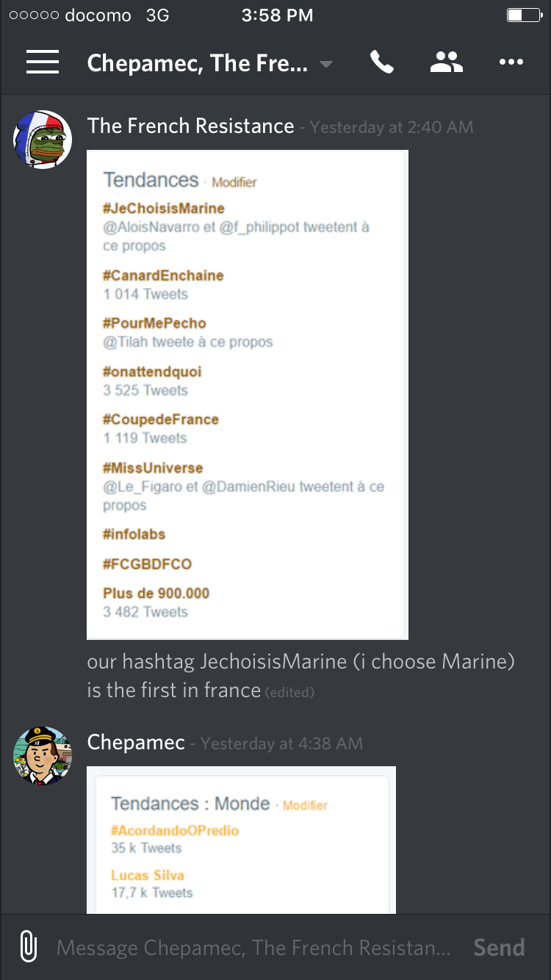Viewport: 551px width, 980px height.
Task: Open The French Resistance Pepe avatar
Action: 43,140
